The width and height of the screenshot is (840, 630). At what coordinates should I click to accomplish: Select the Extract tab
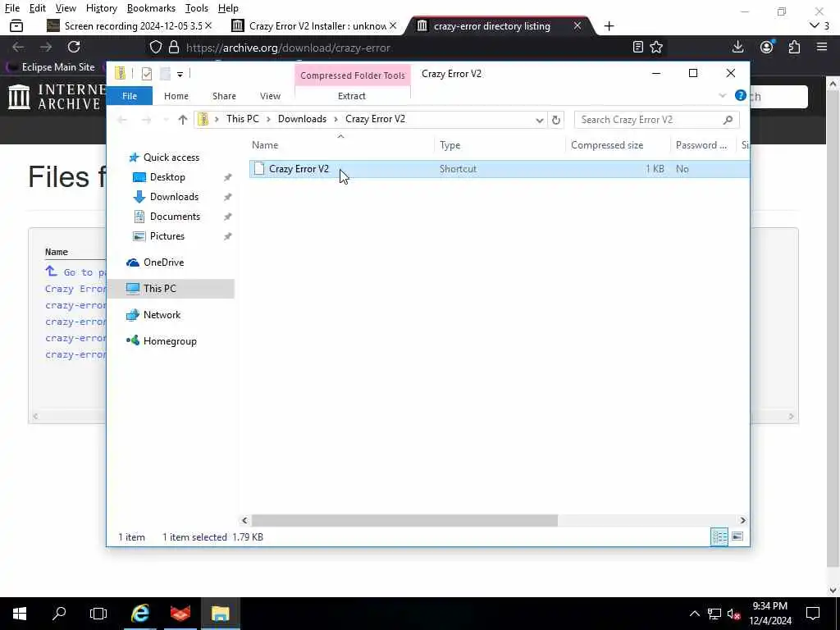click(x=351, y=96)
